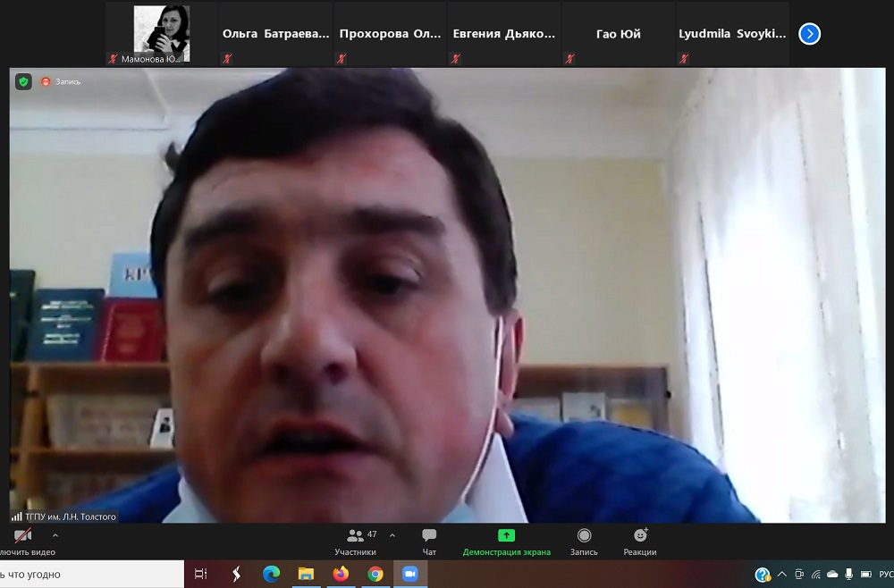Click ТГПУ им. Л.Н. Толстого name label
Screen dimensions: 894x588
point(70,517)
